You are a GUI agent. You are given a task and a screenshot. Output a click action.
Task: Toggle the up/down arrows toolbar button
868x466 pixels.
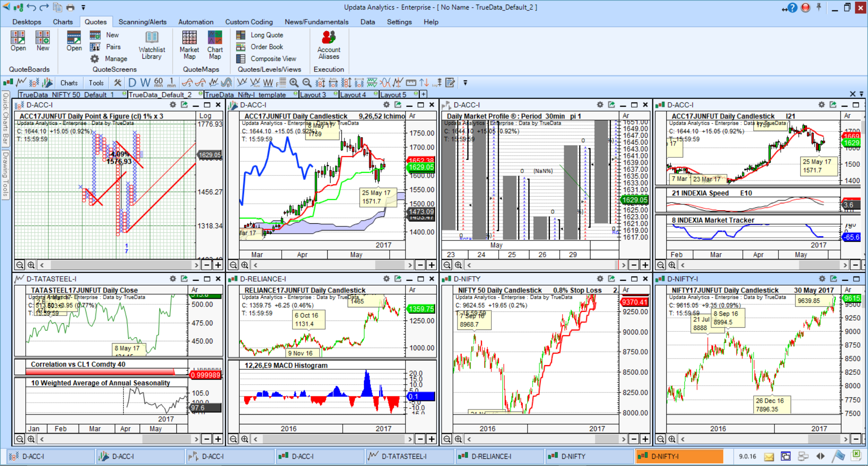point(424,83)
